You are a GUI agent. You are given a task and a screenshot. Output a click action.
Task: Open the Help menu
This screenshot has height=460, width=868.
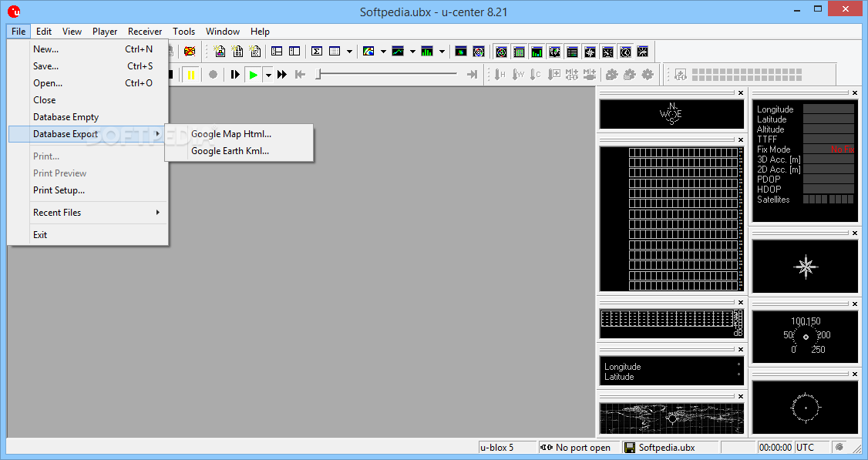click(260, 32)
